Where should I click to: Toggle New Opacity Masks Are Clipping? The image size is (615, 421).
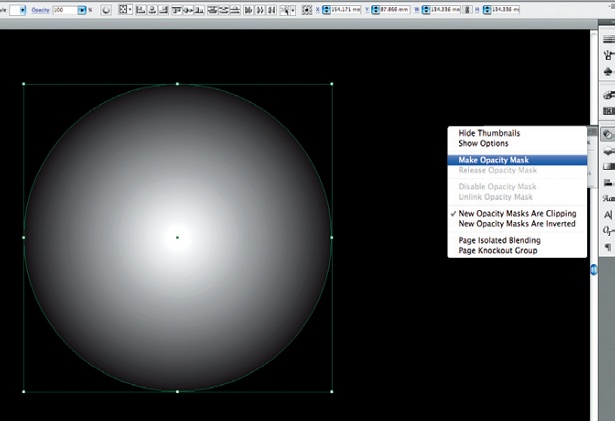click(x=517, y=213)
